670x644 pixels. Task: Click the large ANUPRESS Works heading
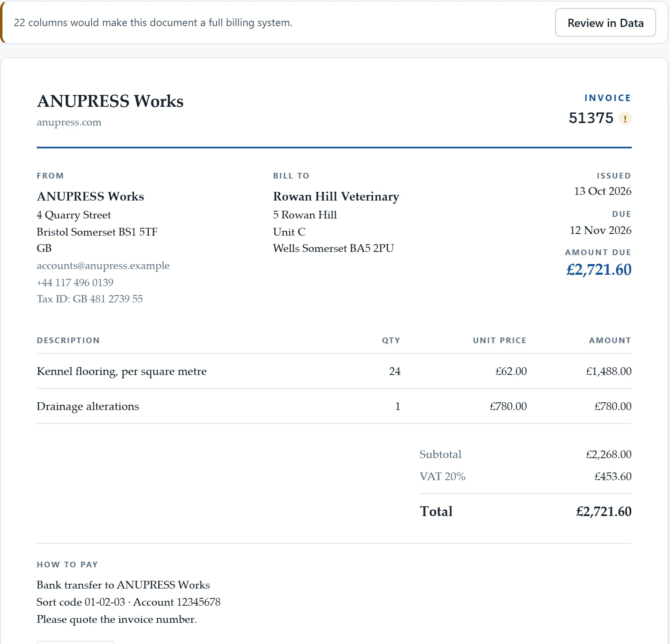coord(110,101)
